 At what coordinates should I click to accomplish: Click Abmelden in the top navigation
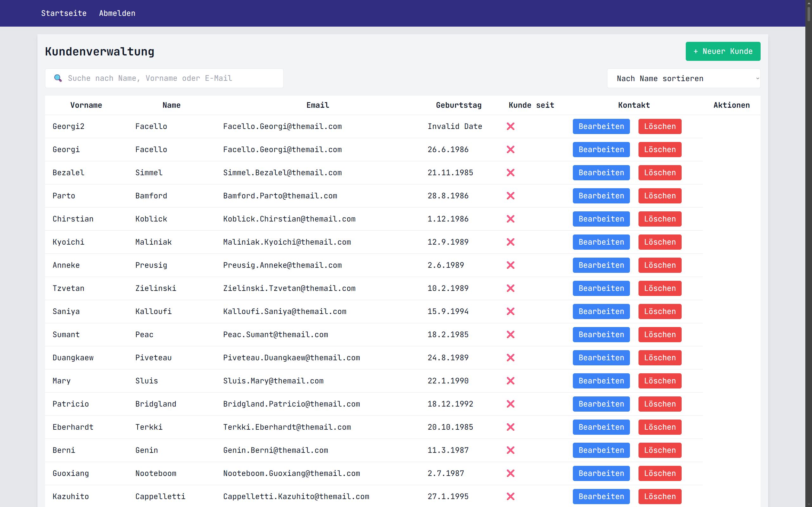(117, 13)
